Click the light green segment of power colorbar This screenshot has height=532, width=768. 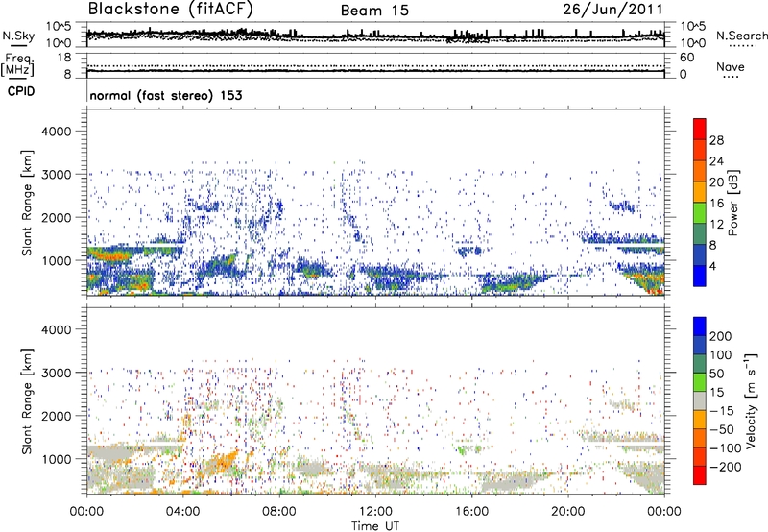700,213
